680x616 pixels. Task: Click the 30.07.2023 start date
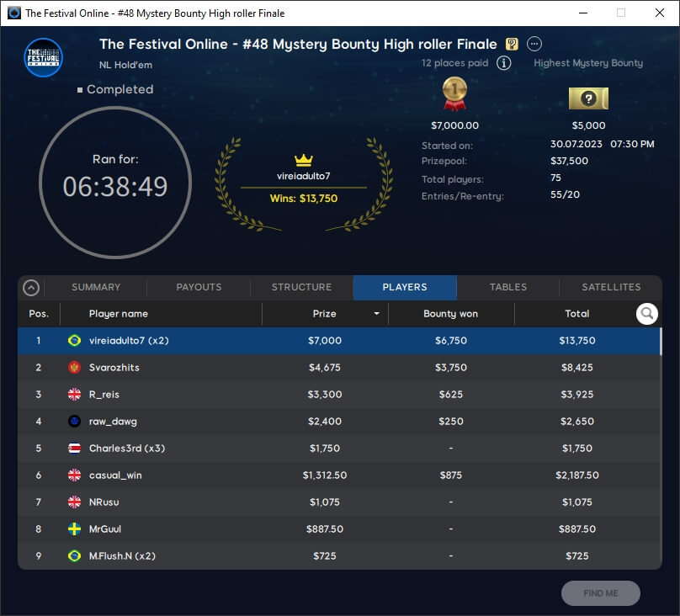coord(576,144)
